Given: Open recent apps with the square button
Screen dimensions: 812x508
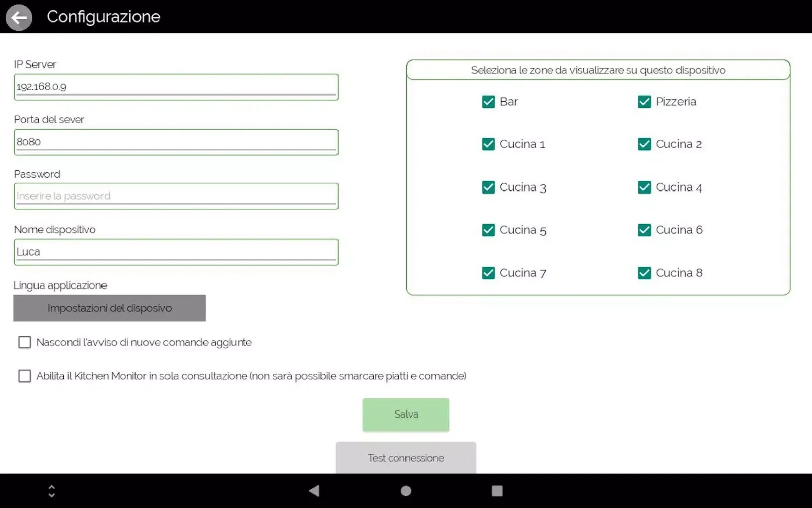Looking at the screenshot, I should pyautogui.click(x=497, y=491).
